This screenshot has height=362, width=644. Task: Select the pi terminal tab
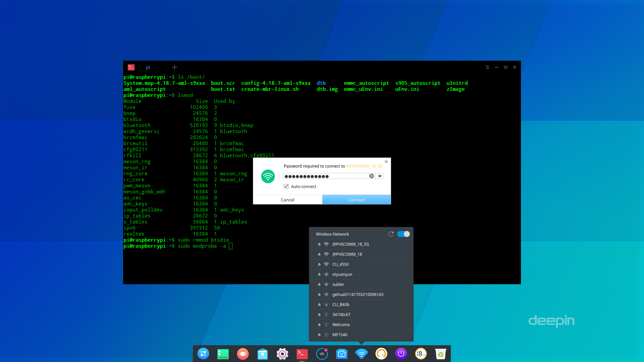(x=148, y=67)
